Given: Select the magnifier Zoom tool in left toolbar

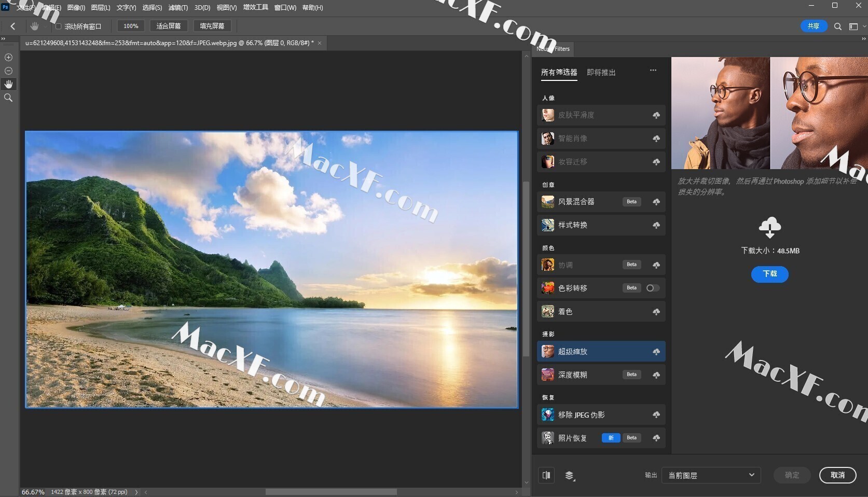Looking at the screenshot, I should 8,98.
